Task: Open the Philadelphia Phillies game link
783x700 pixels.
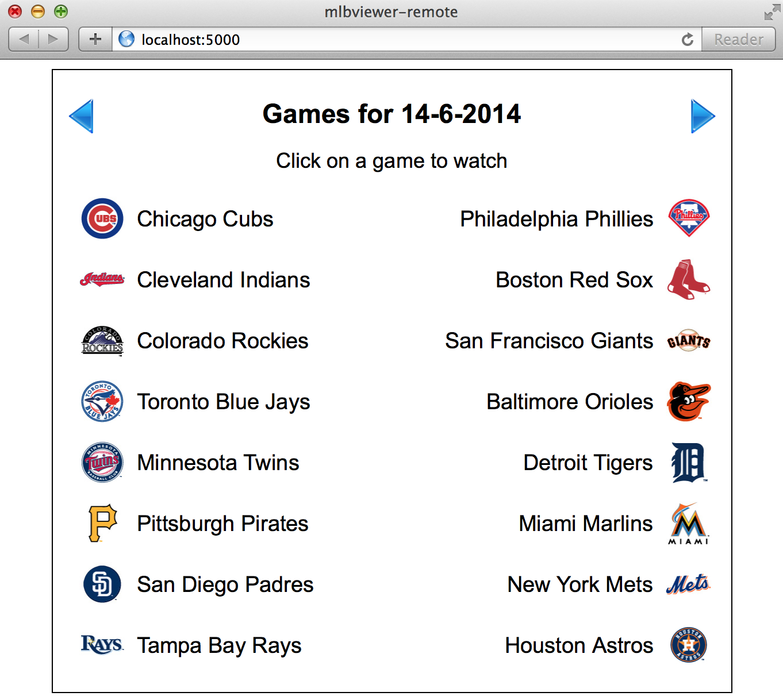Action: 556,219
